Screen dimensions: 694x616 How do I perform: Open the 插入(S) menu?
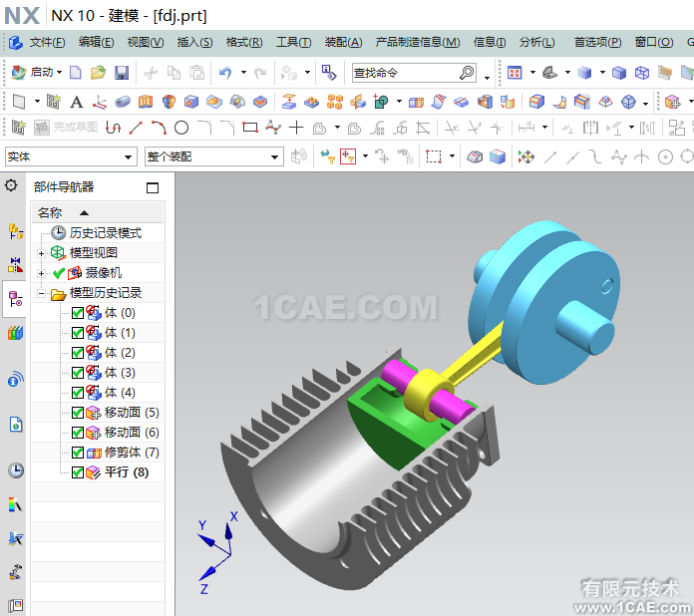point(194,43)
